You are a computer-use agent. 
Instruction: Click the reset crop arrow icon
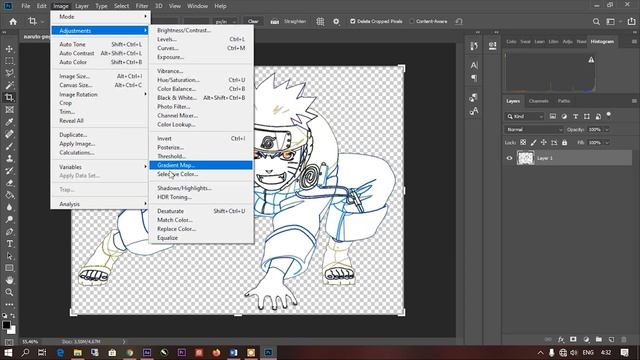(459, 22)
